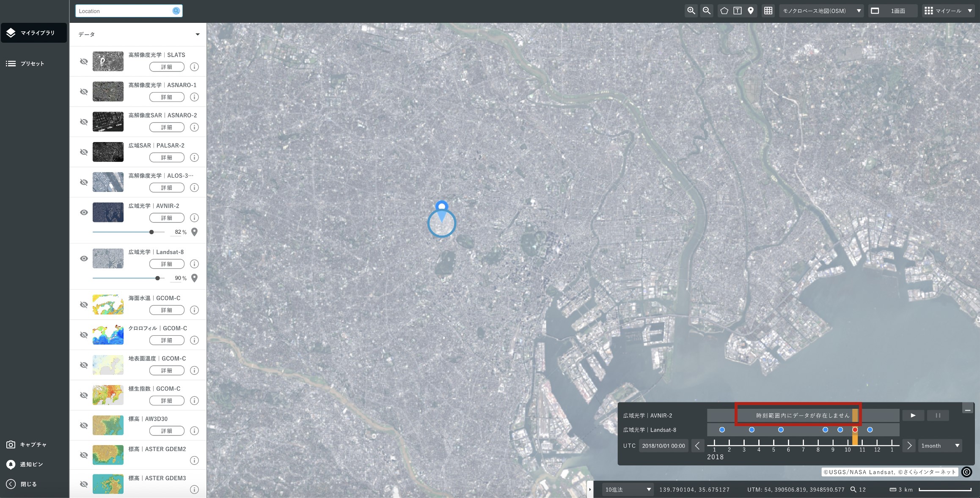980x498 pixels.
Task: Toggle the grid overlay icon
Action: pos(768,11)
